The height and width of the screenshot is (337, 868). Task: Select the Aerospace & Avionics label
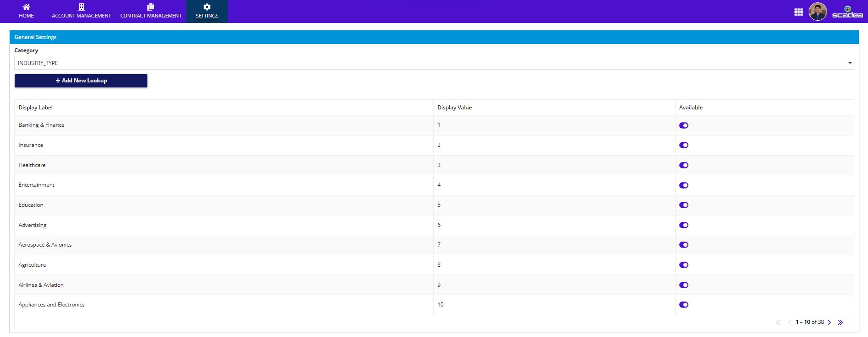(45, 245)
